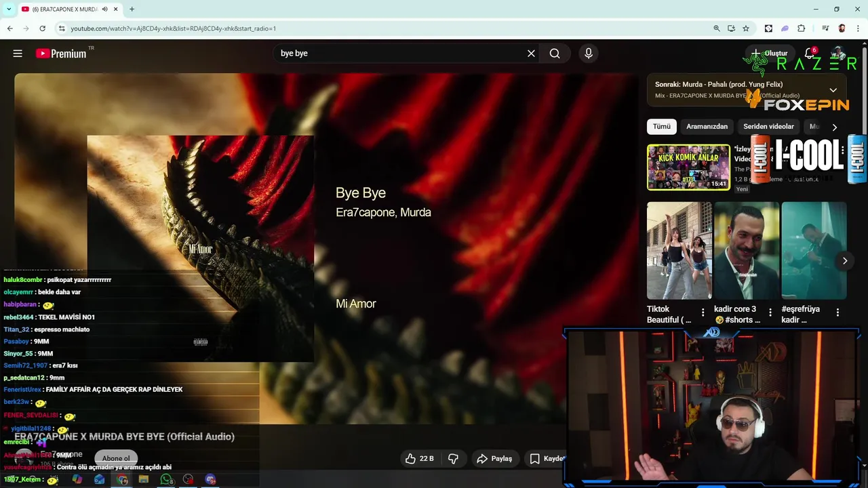Click the "Bye Bye" song title text
Viewport: 868px width, 488px height.
pos(361,193)
